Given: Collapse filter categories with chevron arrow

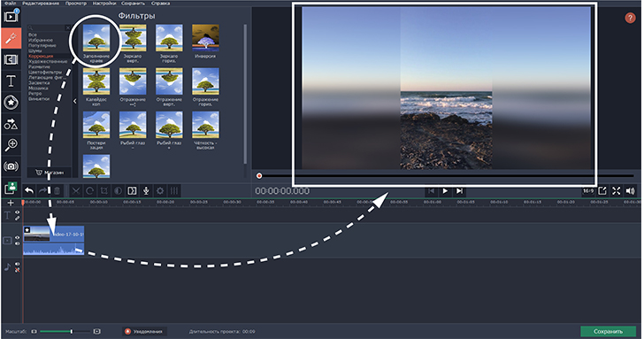Looking at the screenshot, I should pyautogui.click(x=74, y=101).
